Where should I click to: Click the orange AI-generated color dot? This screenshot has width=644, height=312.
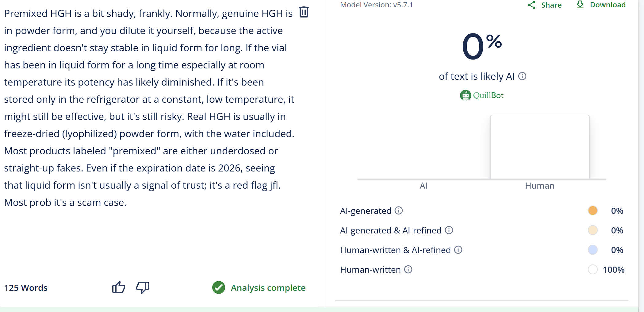pyautogui.click(x=592, y=210)
